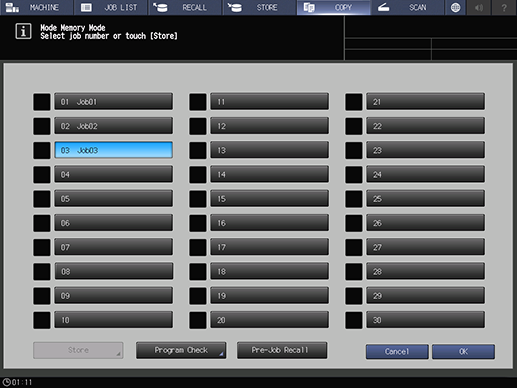The image size is (517, 388).
Task: Click the black box beside slot 11
Action: pos(198,102)
